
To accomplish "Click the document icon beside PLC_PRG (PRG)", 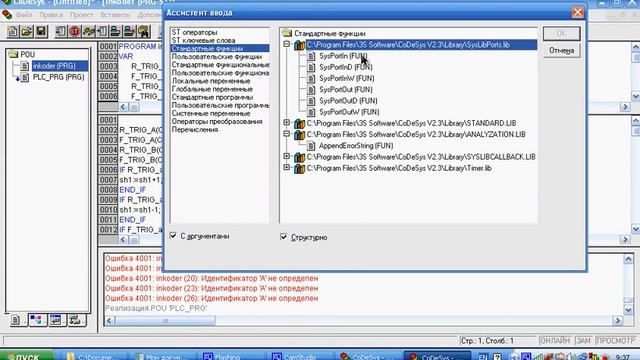I will [24, 77].
